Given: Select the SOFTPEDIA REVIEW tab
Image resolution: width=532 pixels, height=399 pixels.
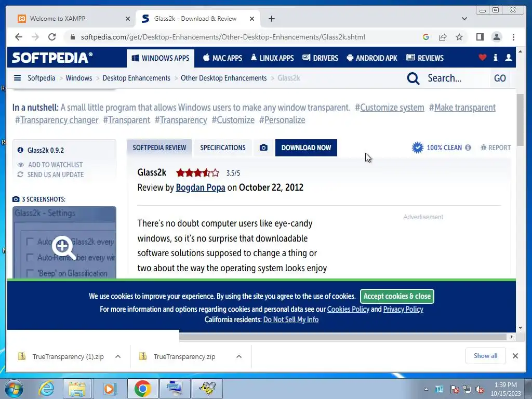Looking at the screenshot, I should [x=159, y=148].
